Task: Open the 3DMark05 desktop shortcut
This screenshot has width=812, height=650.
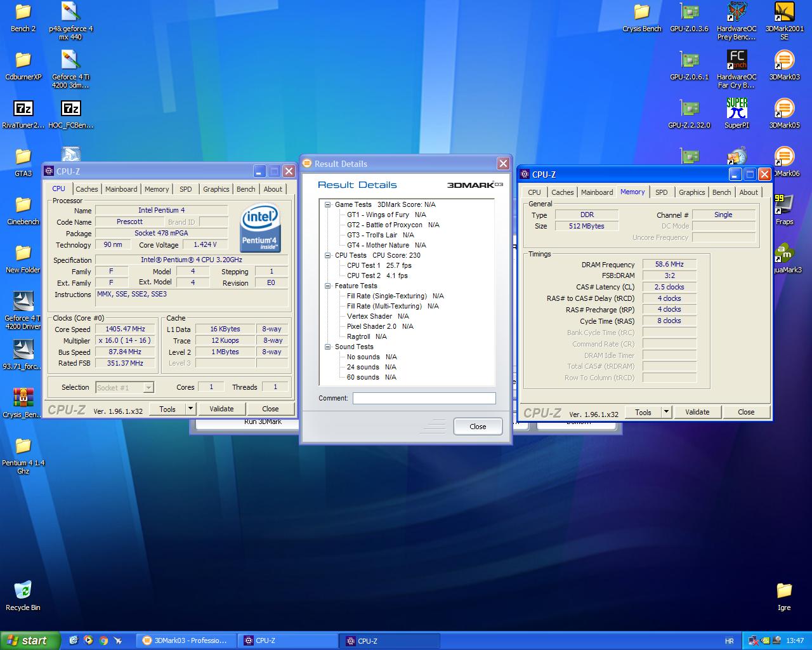Action: [x=784, y=110]
